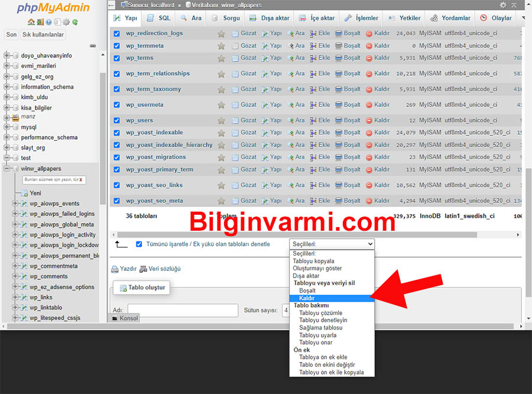Click the Veri sözlüğü icon
The image size is (532, 394).
144,269
